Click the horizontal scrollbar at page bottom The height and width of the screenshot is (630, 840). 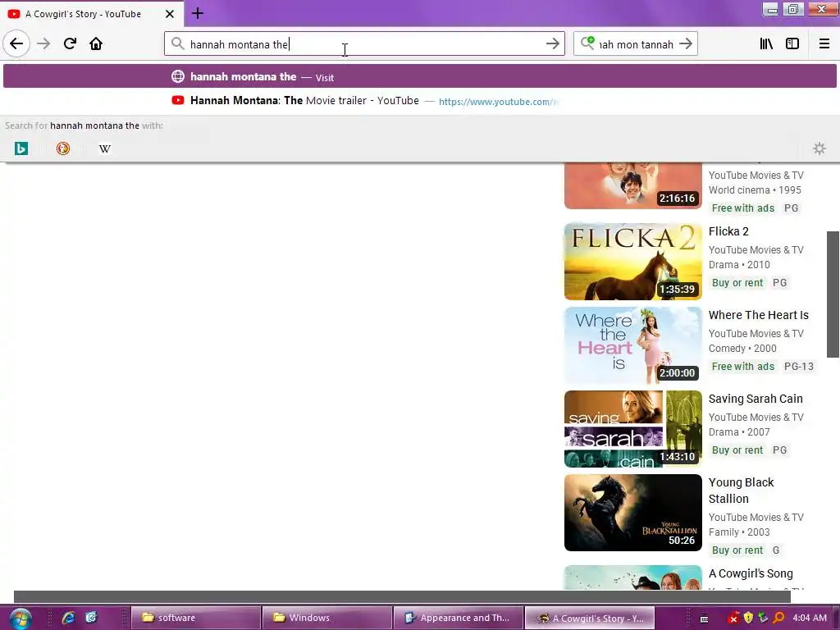point(402,596)
